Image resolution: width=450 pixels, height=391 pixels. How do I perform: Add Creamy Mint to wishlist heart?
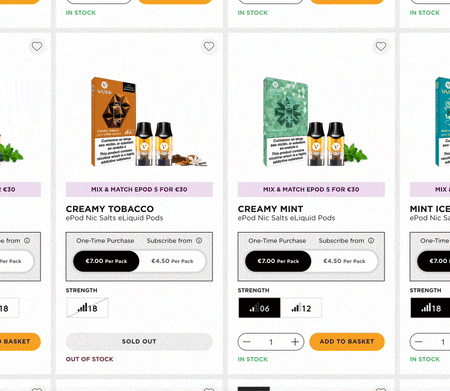381,46
